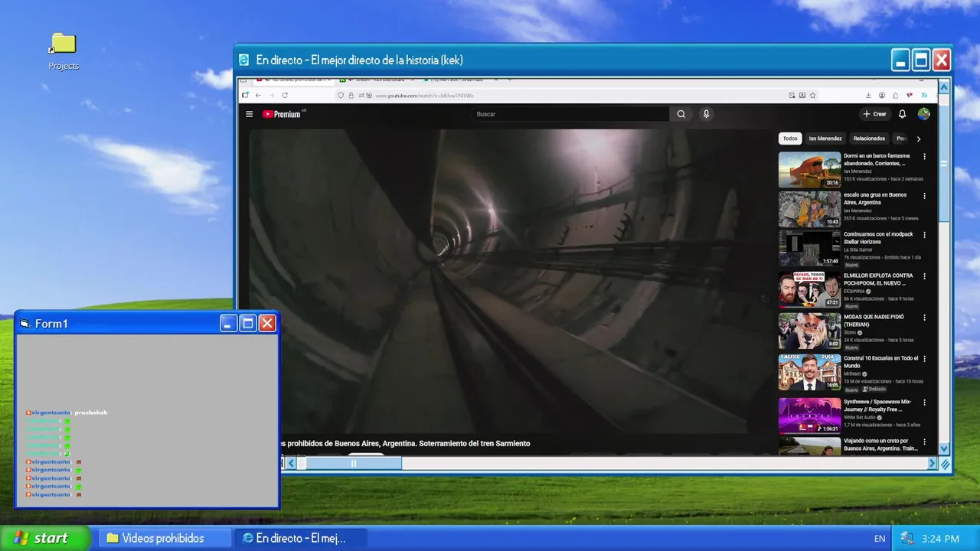Click the browser forward arrow
Viewport: 980px width, 551px height.
pos(271,95)
